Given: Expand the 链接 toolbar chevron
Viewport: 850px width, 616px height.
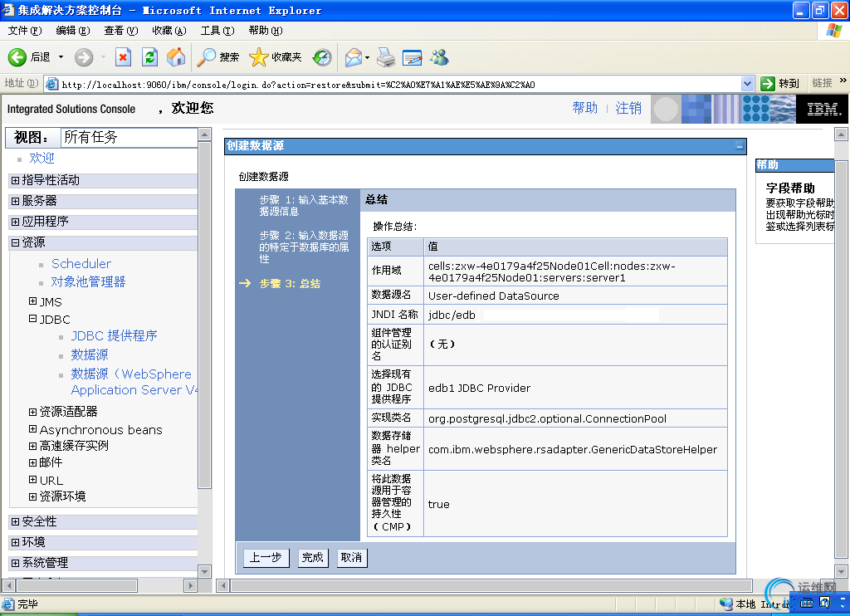Looking at the screenshot, I should point(843,81).
